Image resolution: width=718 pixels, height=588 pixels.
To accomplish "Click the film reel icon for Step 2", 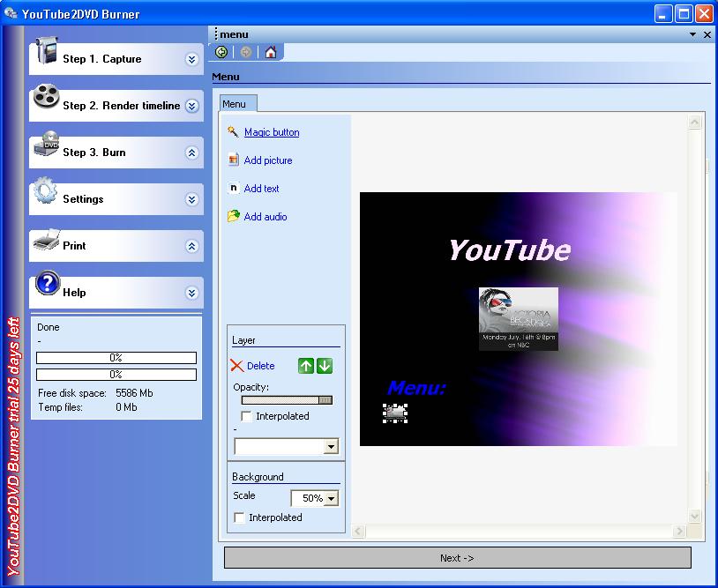I will (x=46, y=96).
